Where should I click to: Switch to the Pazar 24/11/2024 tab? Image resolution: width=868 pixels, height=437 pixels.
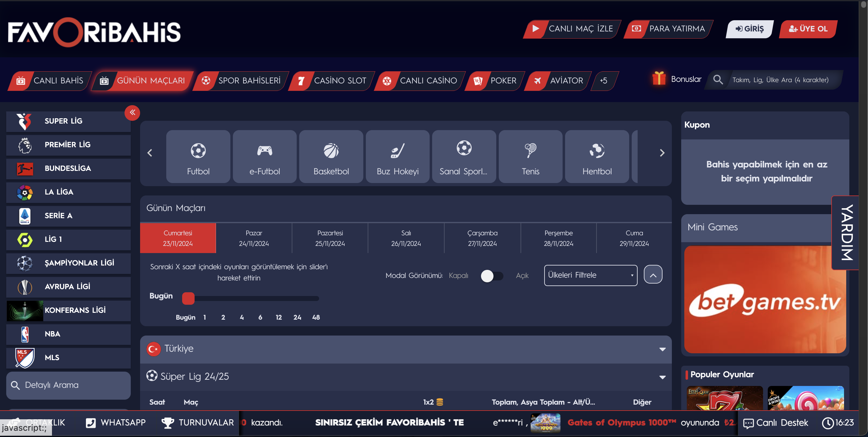254,238
